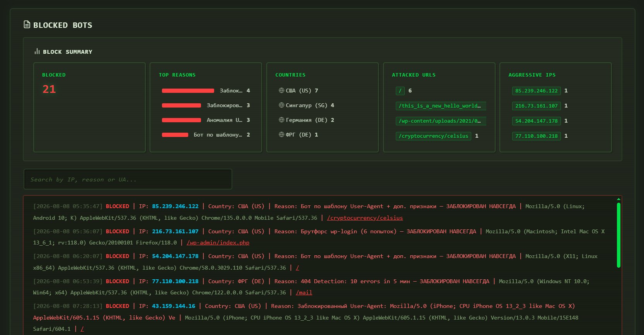Select the 77.110.100.218 aggressive IP tag
Viewport: 644px width, 335px height.
tap(536, 136)
